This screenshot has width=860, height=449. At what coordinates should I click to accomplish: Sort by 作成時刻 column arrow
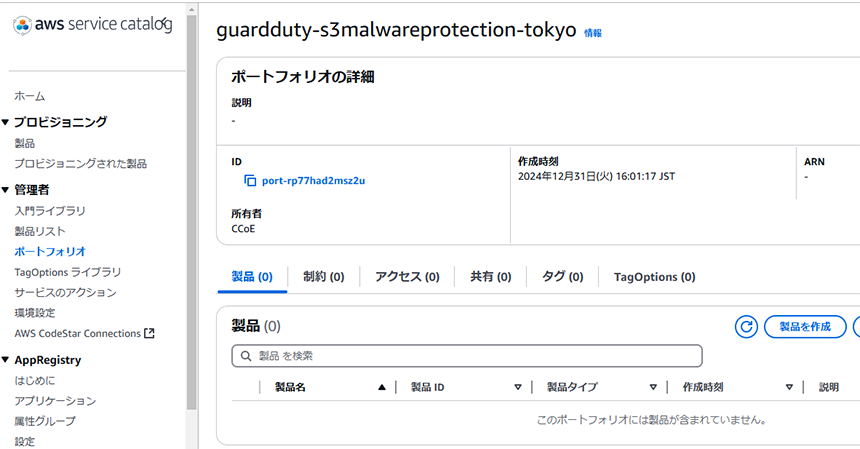pos(789,388)
